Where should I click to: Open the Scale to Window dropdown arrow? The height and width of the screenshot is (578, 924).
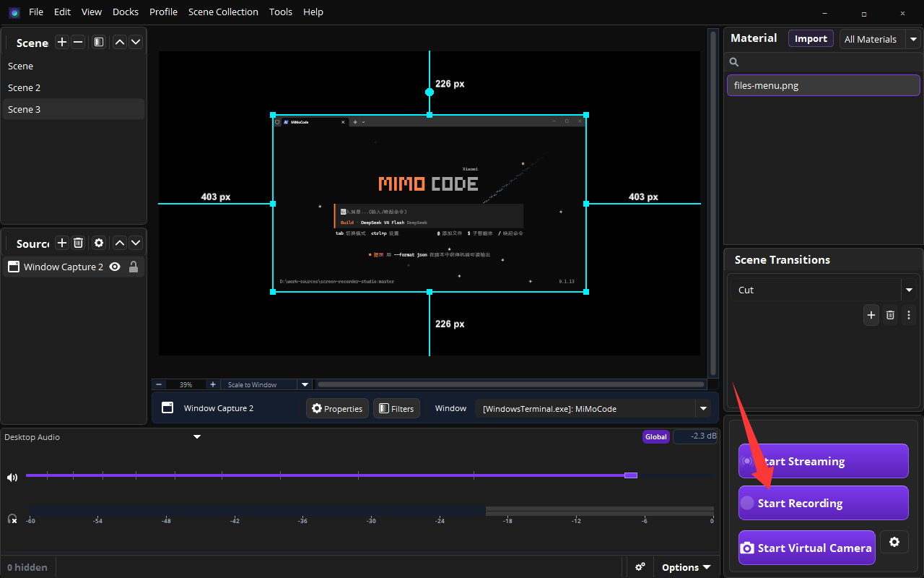(x=305, y=384)
